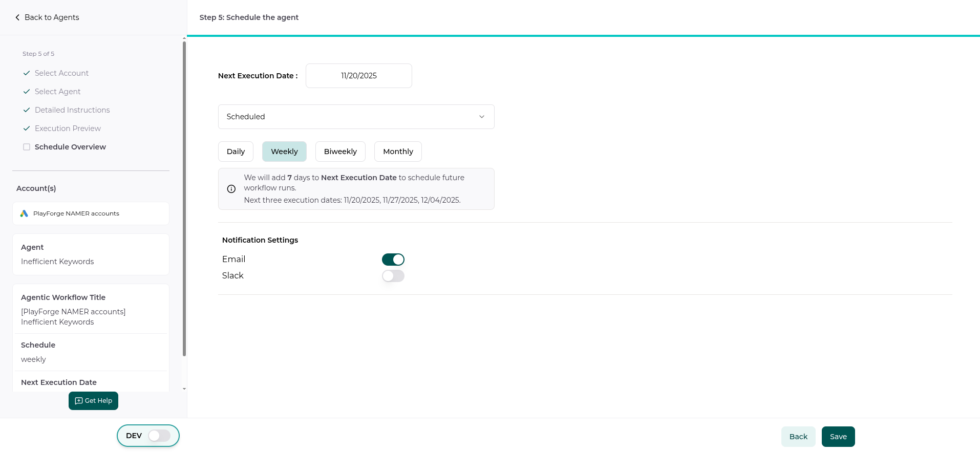Select the Monthly frequency option
980x452 pixels.
tap(398, 152)
